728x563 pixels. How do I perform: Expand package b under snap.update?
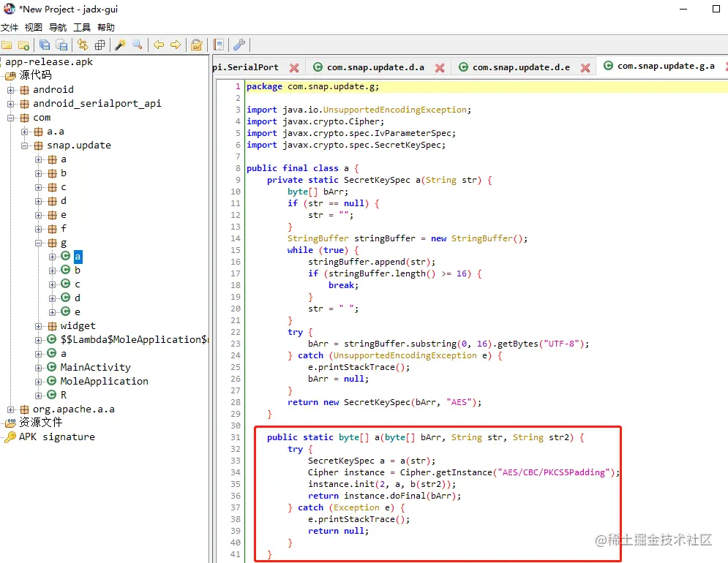coord(39,173)
